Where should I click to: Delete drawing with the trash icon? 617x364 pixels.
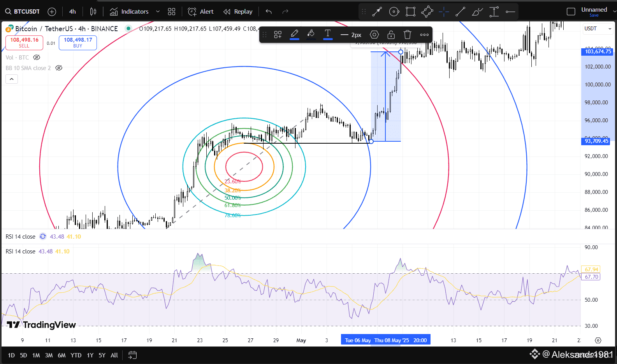pyautogui.click(x=408, y=35)
